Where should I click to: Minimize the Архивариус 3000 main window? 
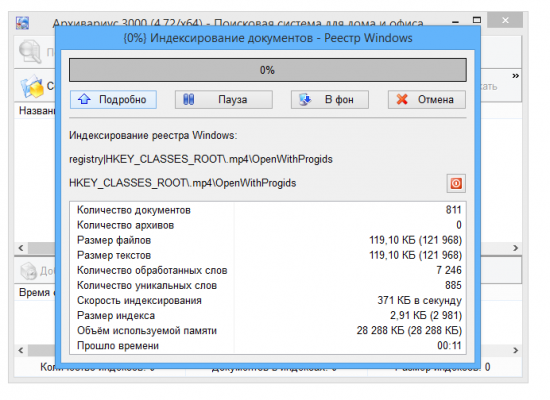pos(455,21)
